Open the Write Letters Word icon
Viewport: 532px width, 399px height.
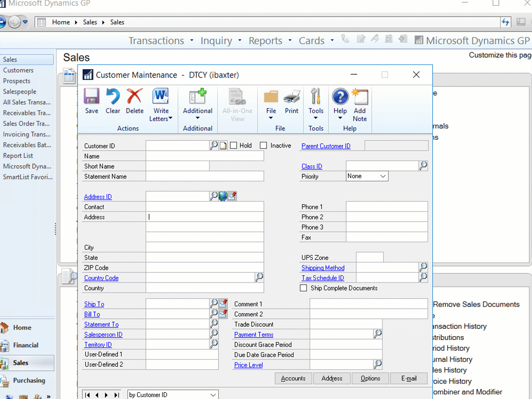point(161,96)
